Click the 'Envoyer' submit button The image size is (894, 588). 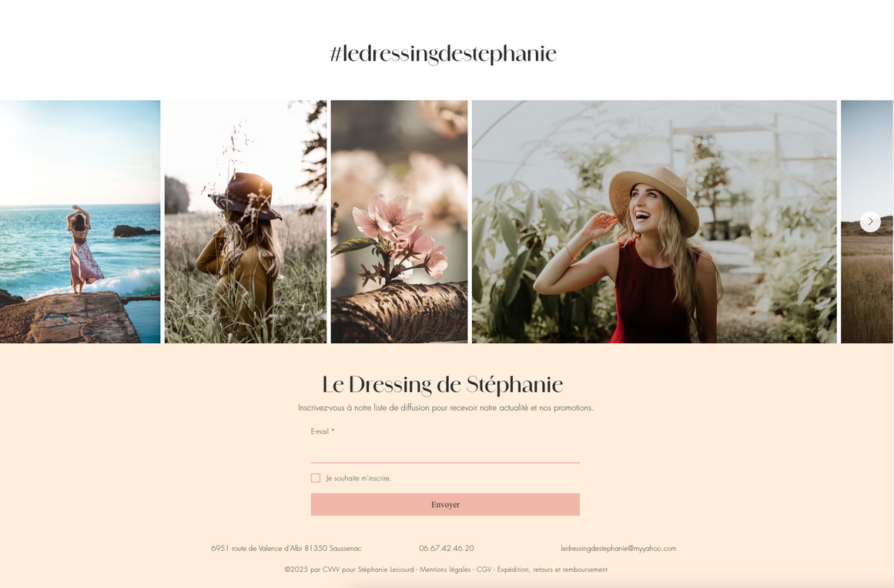pos(445,504)
